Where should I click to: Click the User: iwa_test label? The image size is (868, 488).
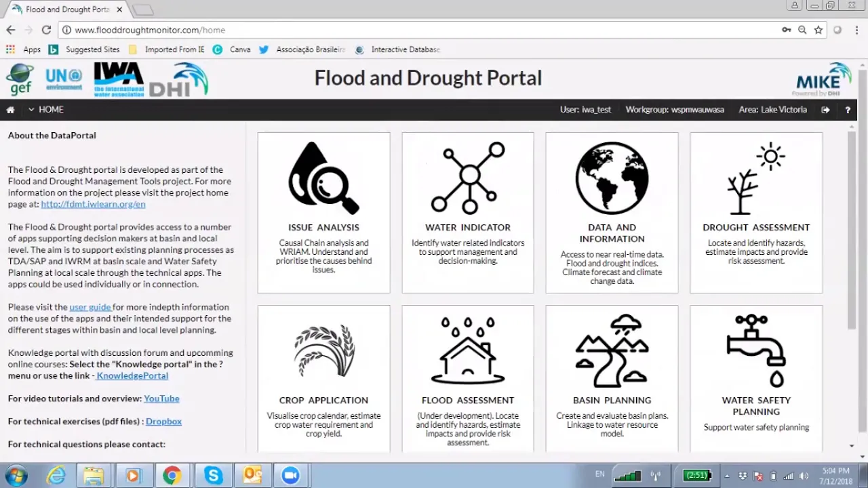pos(585,110)
